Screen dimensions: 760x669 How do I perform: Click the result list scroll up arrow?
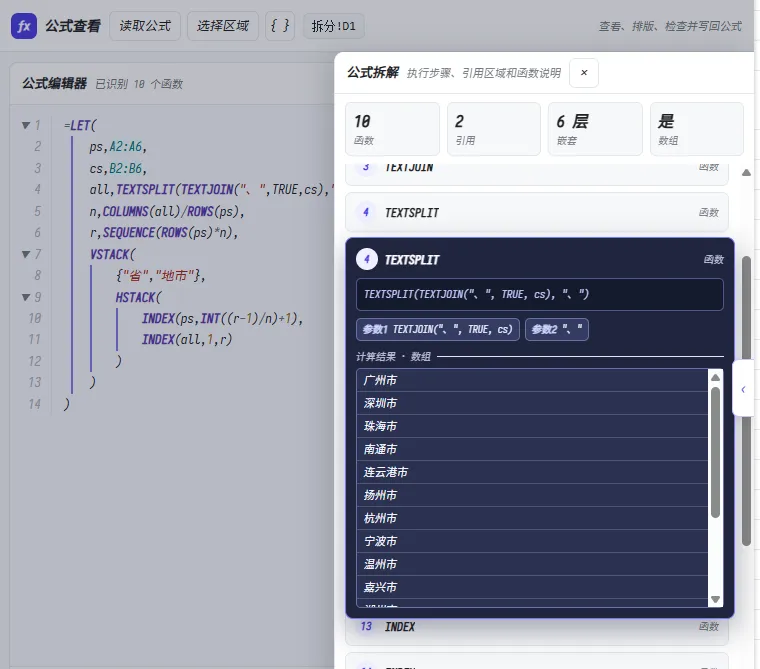click(715, 377)
